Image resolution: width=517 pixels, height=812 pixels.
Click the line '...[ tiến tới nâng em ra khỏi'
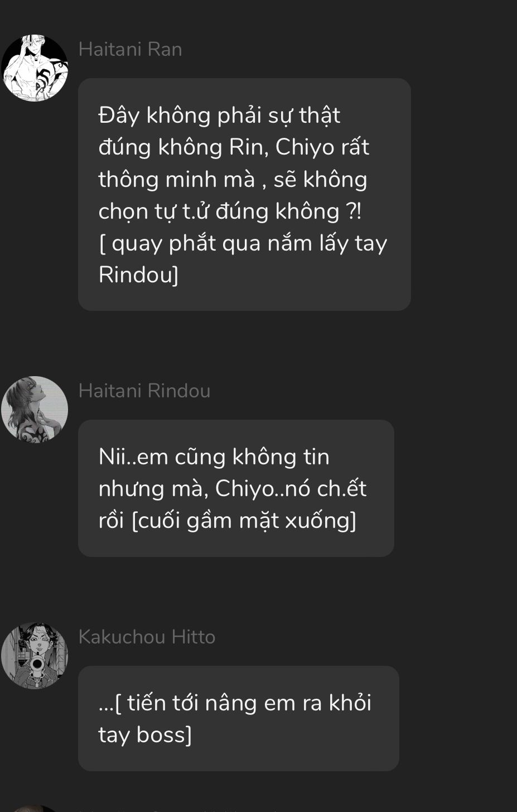[235, 703]
